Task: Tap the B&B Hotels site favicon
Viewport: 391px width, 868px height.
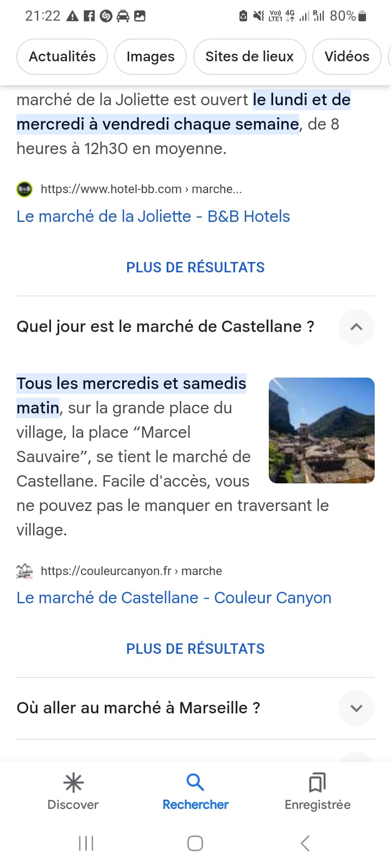Action: point(24,189)
